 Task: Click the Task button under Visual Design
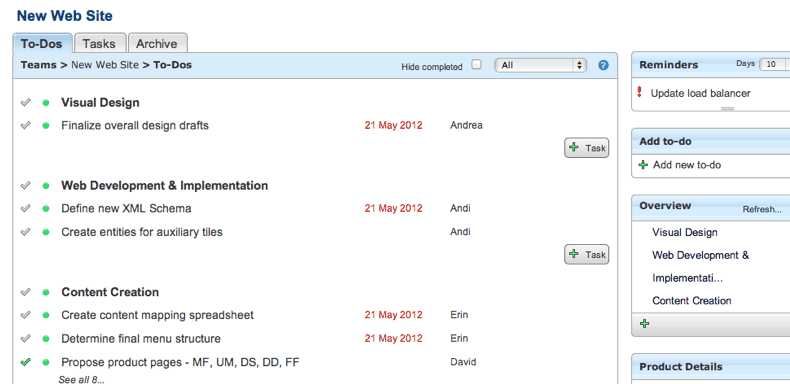586,148
